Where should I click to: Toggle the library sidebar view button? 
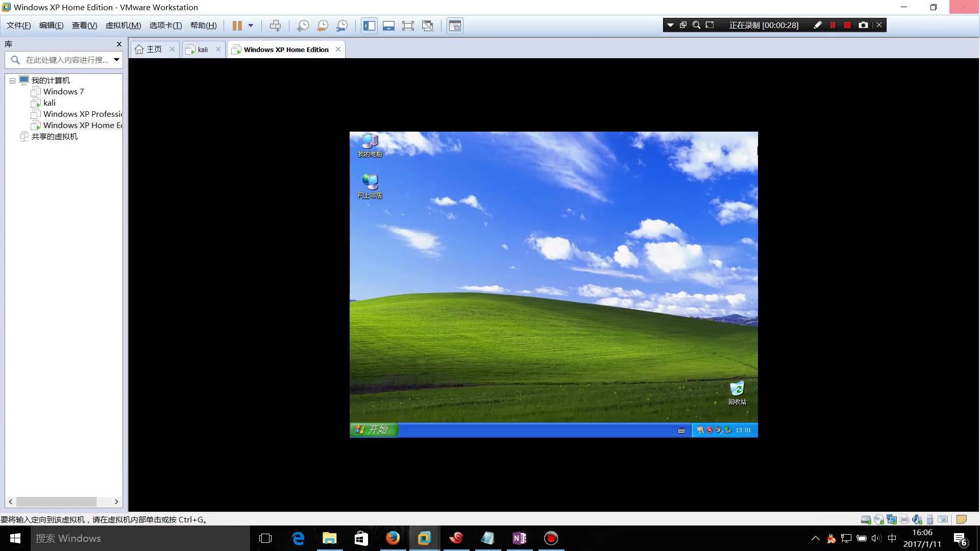click(x=369, y=26)
